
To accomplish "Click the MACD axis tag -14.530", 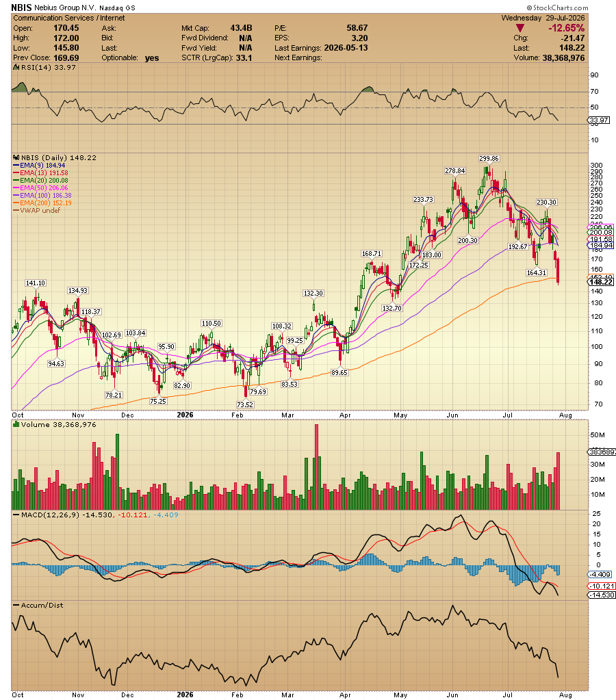I will 602,595.
